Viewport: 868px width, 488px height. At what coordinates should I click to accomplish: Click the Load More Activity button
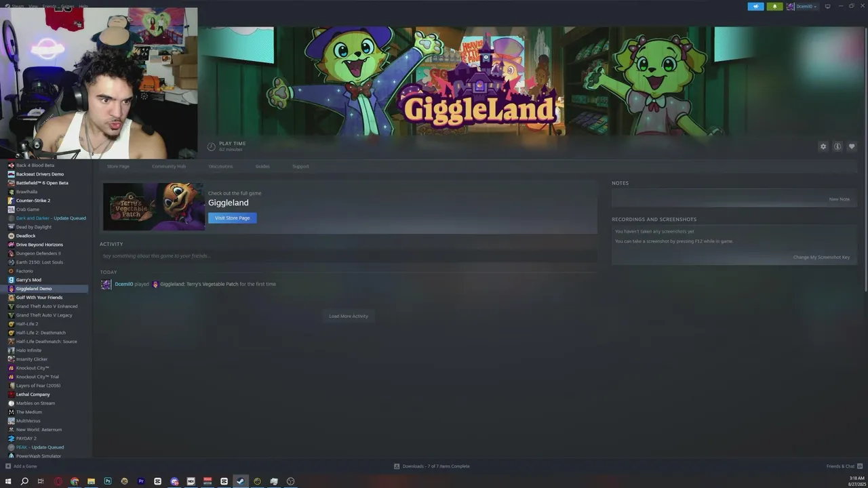click(x=349, y=316)
